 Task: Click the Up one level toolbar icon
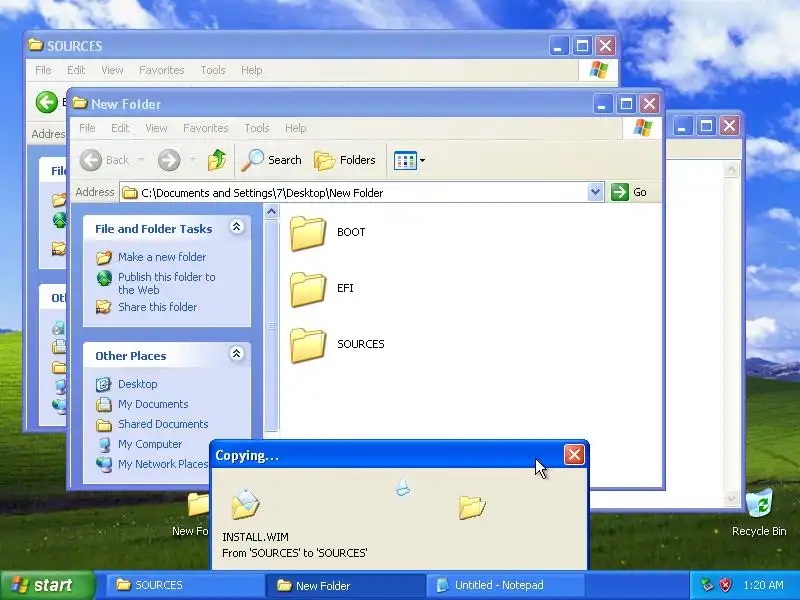tap(217, 160)
